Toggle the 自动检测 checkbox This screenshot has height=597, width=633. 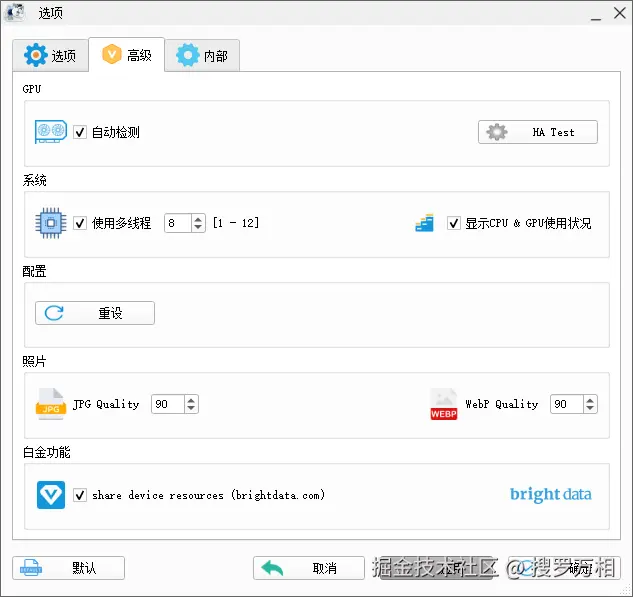click(x=80, y=132)
